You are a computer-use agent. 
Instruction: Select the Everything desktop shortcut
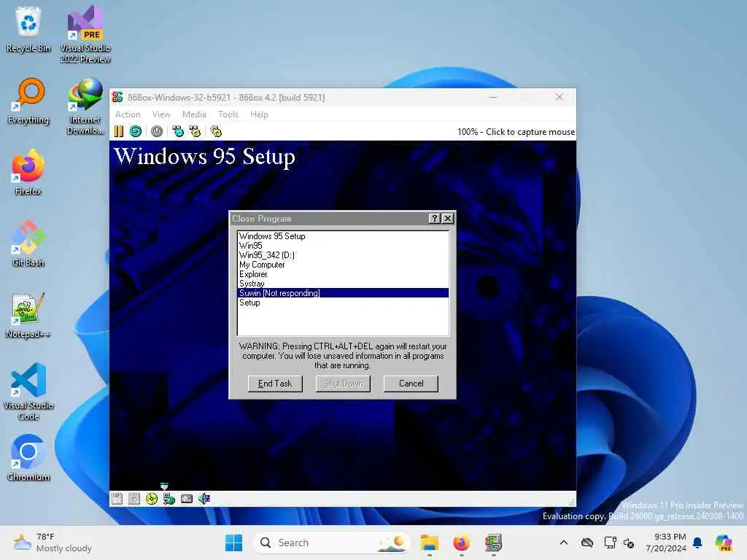click(28, 101)
